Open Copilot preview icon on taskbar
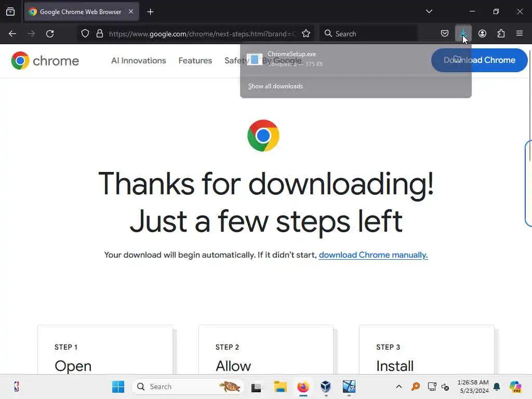Image resolution: width=532 pixels, height=399 pixels. pos(515,387)
